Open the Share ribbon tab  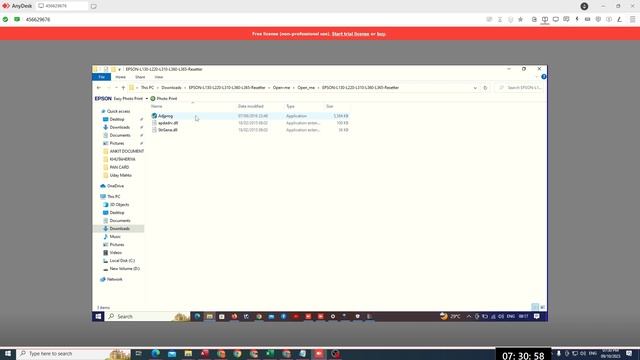tap(140, 77)
